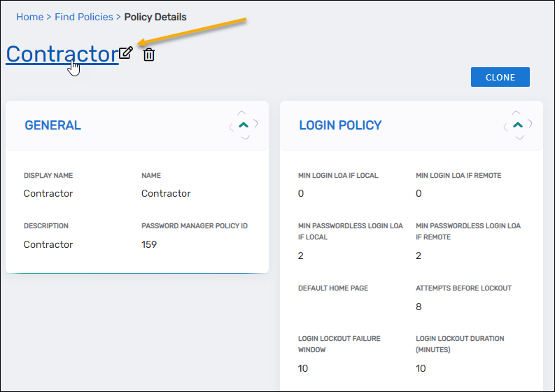Click Password Manager Policy ID value 159
The width and height of the screenshot is (555, 392).
pos(149,244)
